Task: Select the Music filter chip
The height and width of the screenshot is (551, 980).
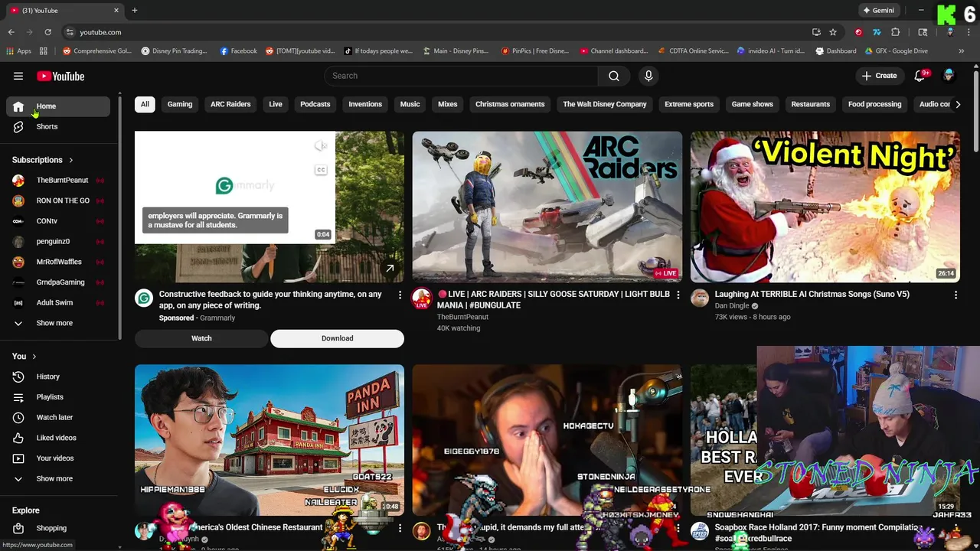Action: coord(410,104)
